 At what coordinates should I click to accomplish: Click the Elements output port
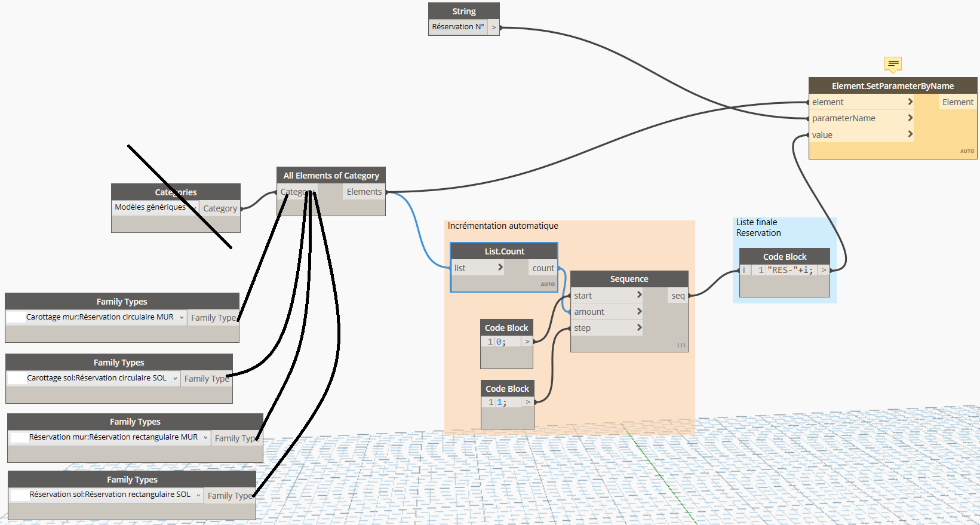pyautogui.click(x=364, y=192)
